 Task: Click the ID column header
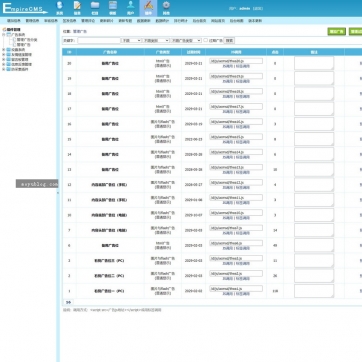coord(69,52)
